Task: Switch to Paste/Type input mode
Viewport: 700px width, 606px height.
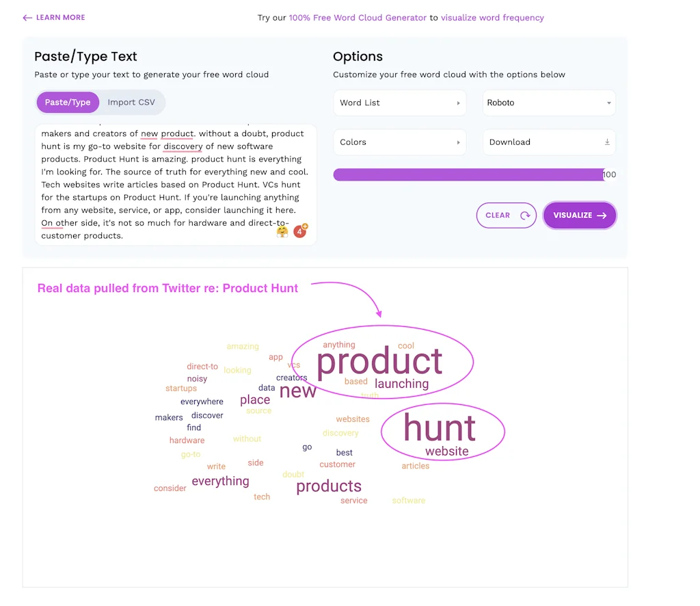Action: 68,103
